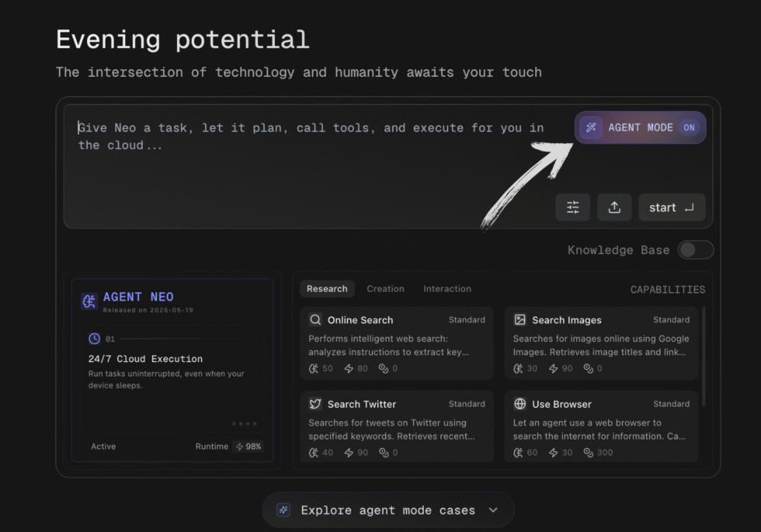Expand the Explore agent mode cases chevron
Screen dimensions: 761x532
coord(493,510)
